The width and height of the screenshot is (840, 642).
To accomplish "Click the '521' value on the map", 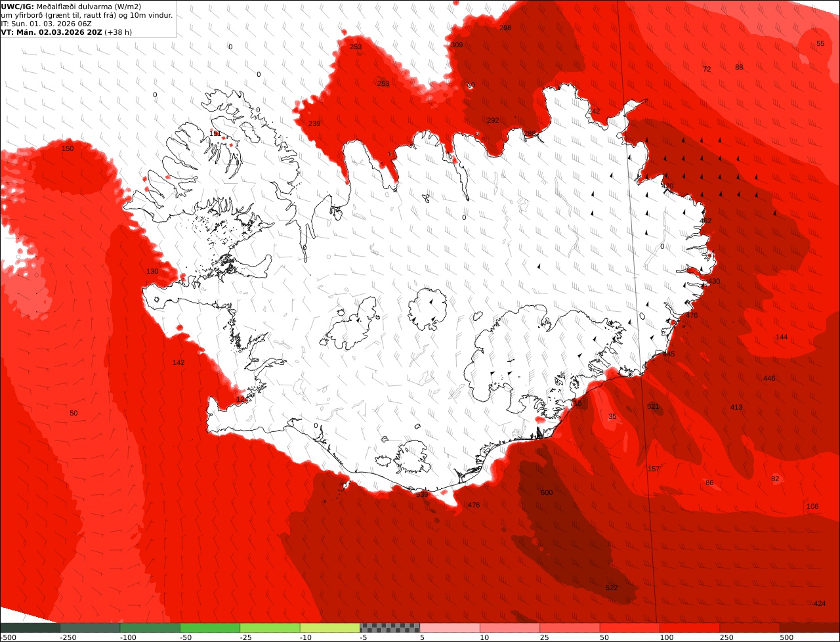I will point(653,407).
